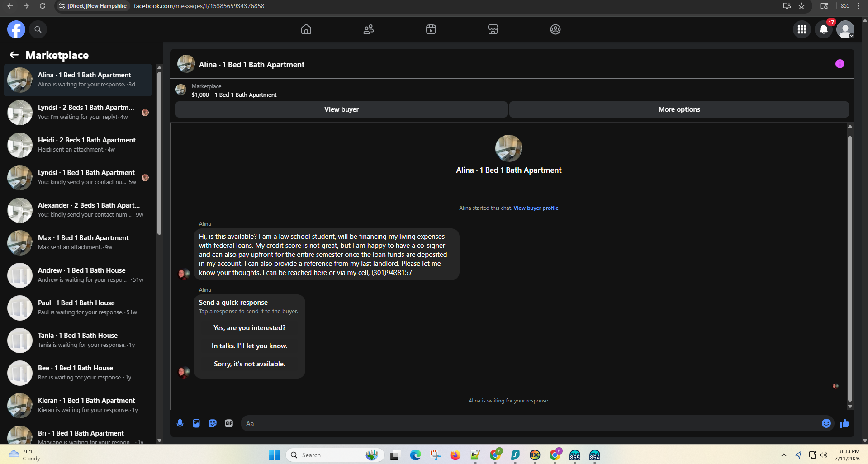Open the Alexander 2 Beds 1 Bath chat
868x464 pixels.
(x=78, y=210)
